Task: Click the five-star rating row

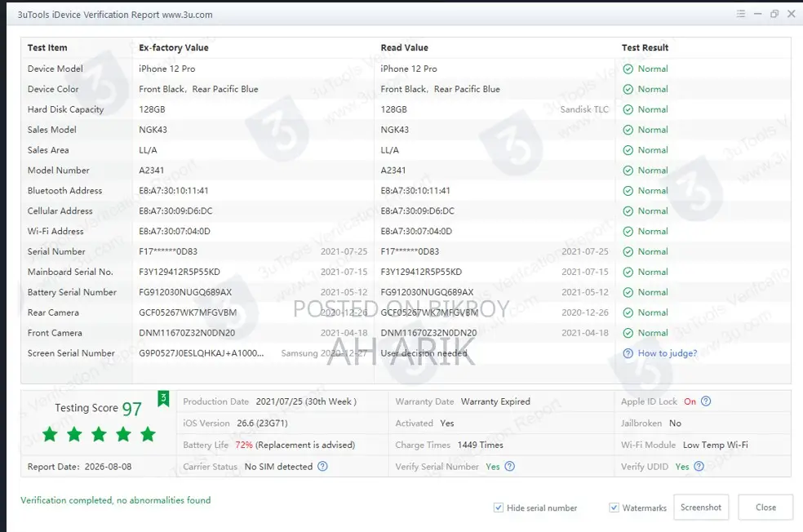Action: [99, 434]
